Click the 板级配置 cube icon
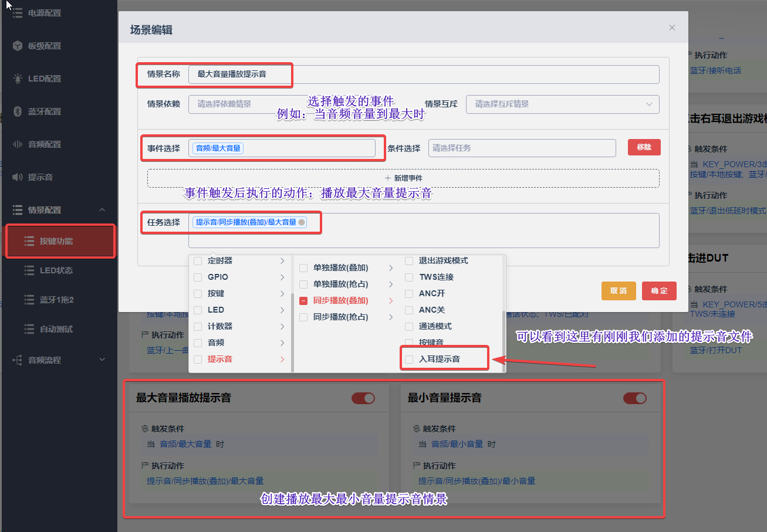The image size is (767, 532). point(18,46)
